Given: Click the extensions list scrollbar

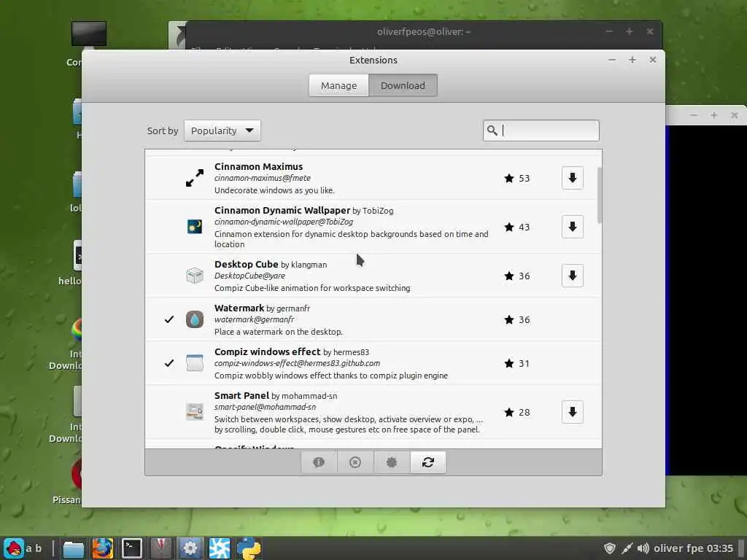Looking at the screenshot, I should [600, 195].
